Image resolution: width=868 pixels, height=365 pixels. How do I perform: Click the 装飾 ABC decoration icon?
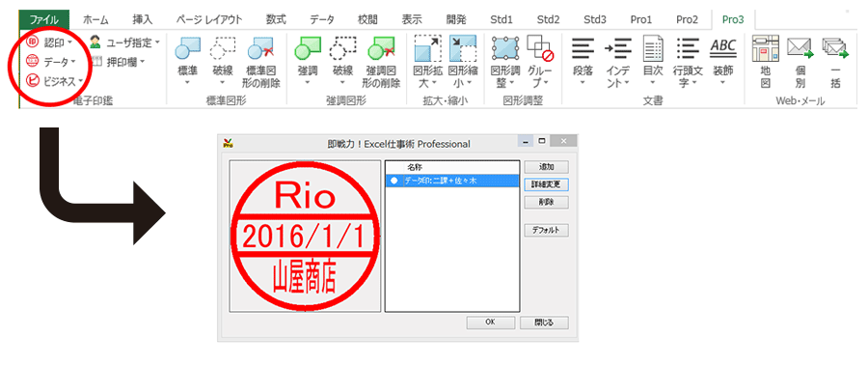[723, 62]
